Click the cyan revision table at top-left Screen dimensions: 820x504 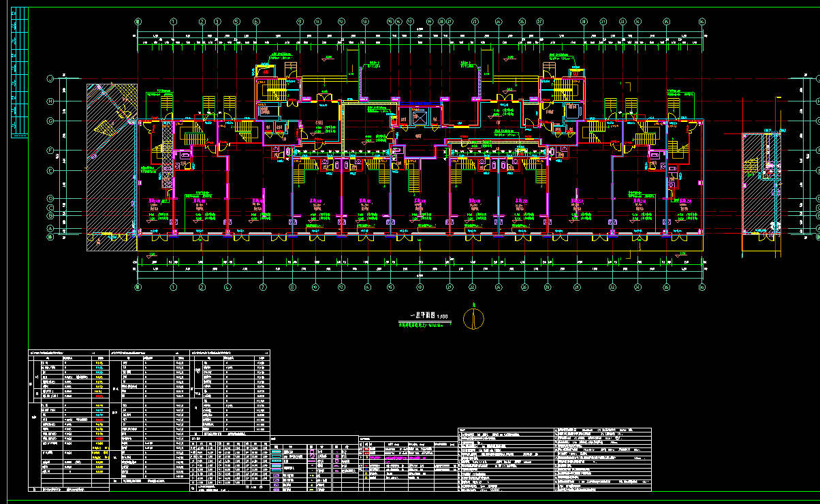click(x=19, y=78)
